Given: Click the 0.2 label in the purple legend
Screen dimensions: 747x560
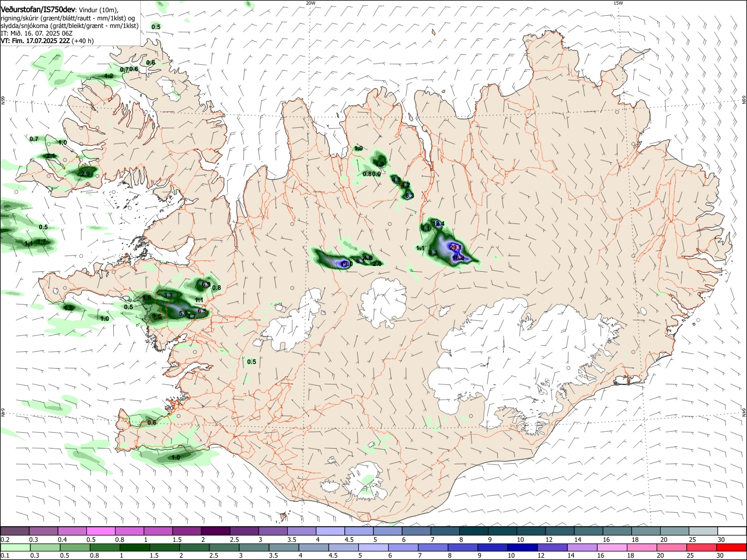Looking at the screenshot, I should point(5,540).
